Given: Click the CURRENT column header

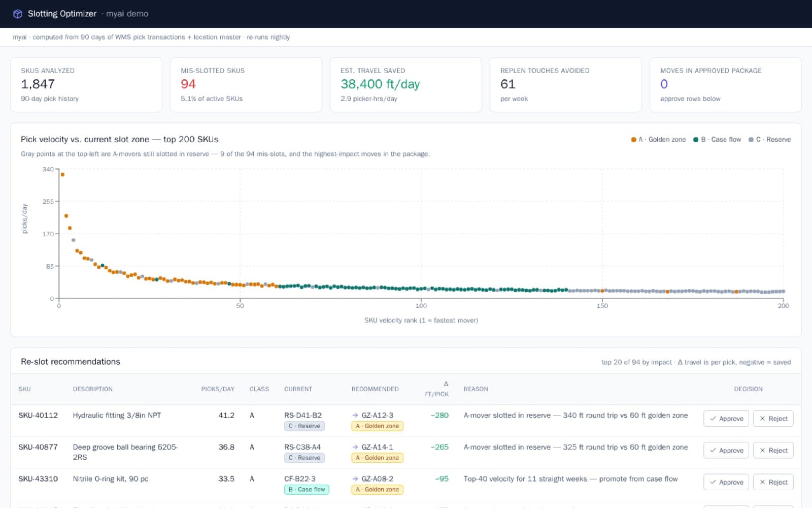Looking at the screenshot, I should pos(298,389).
